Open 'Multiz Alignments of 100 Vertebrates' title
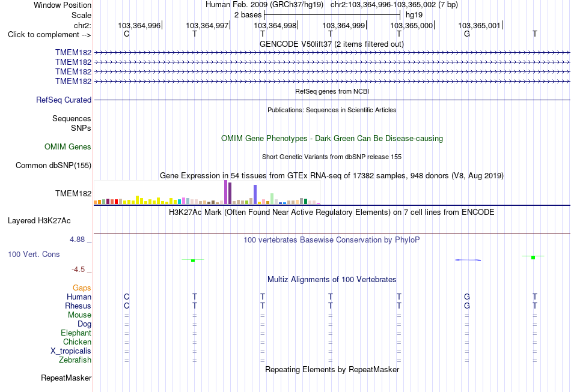The width and height of the screenshot is (571, 392). point(332,280)
